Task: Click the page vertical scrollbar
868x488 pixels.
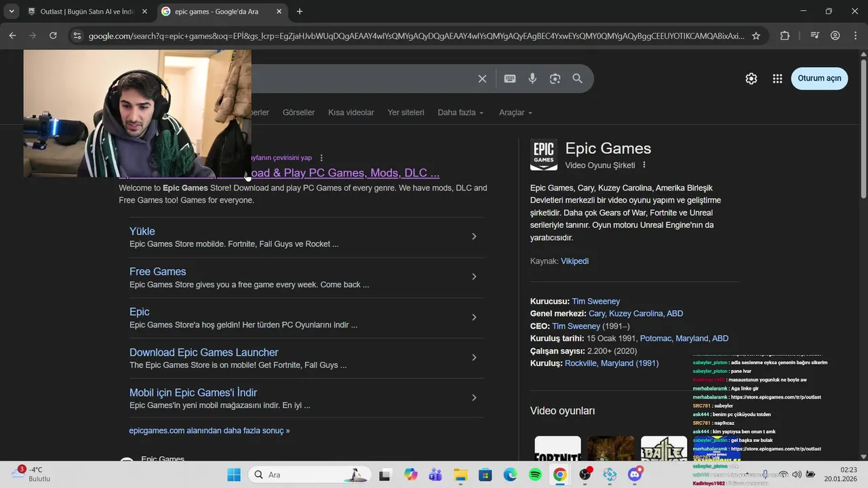Action: [x=863, y=129]
